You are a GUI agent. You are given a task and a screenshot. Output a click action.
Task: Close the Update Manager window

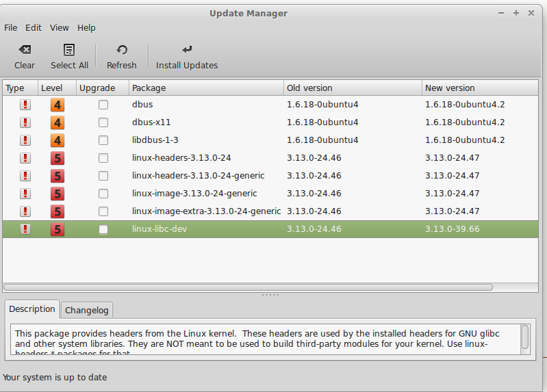coord(531,13)
